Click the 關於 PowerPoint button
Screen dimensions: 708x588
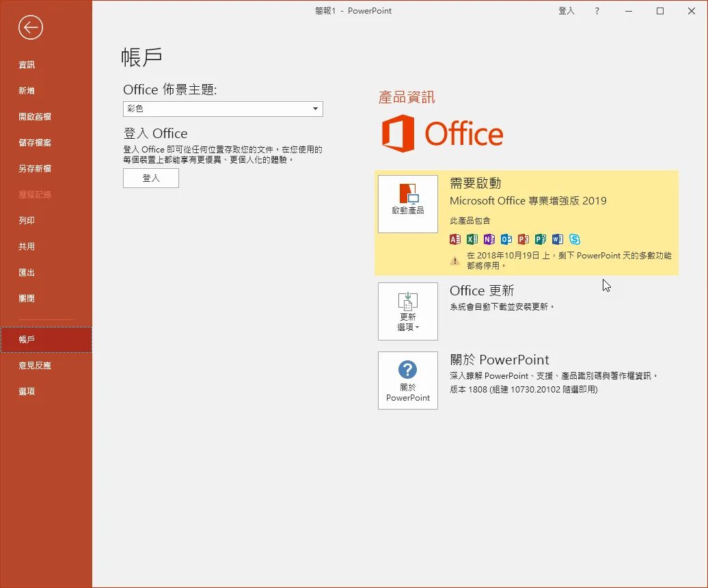click(408, 380)
